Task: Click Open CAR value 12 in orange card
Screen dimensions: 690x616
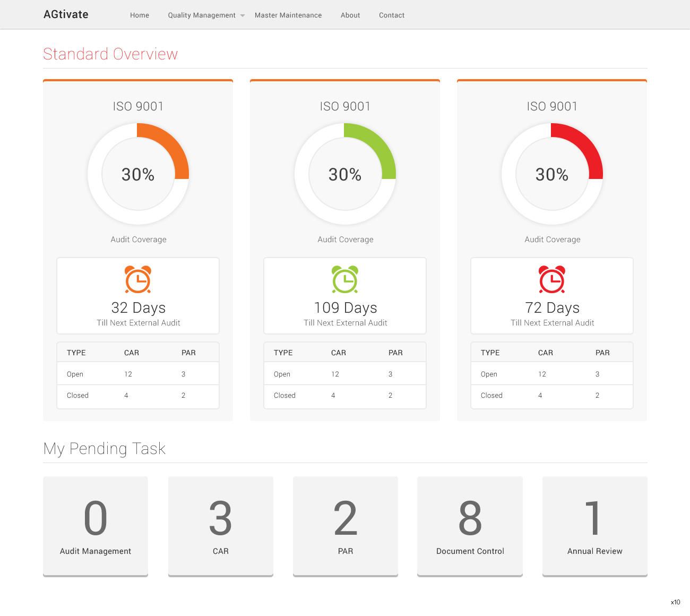Action: click(x=128, y=374)
